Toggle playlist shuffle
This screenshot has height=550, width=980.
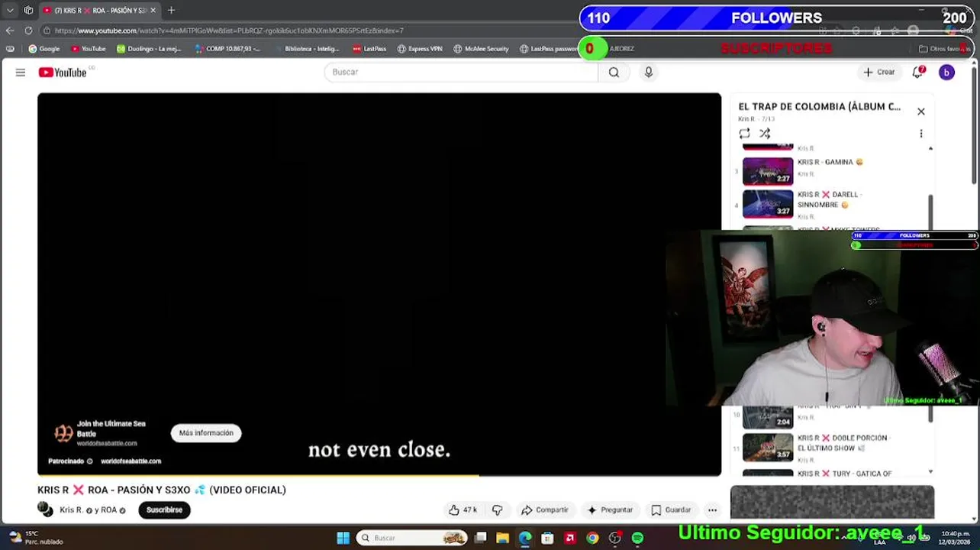tap(765, 133)
